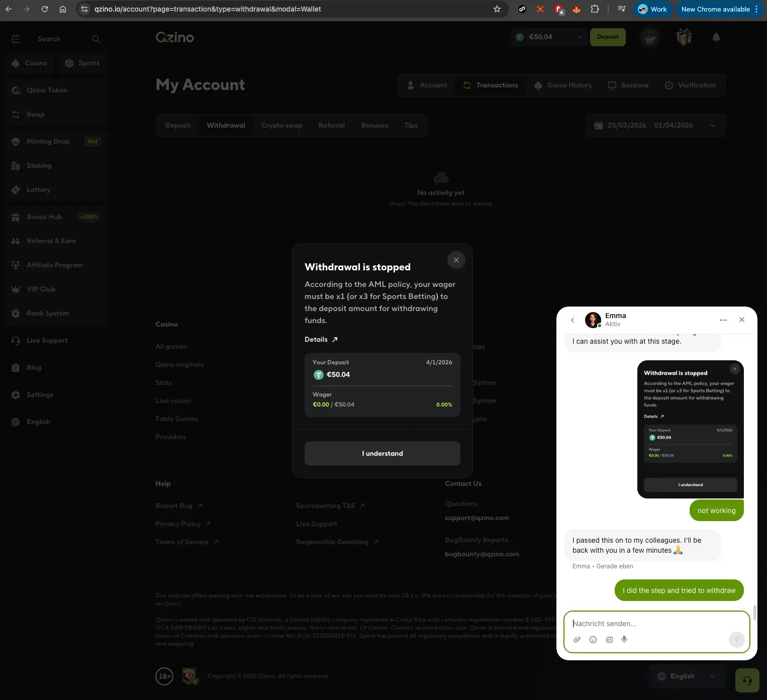Switch to the Account tab
The image size is (767, 700).
tap(427, 85)
